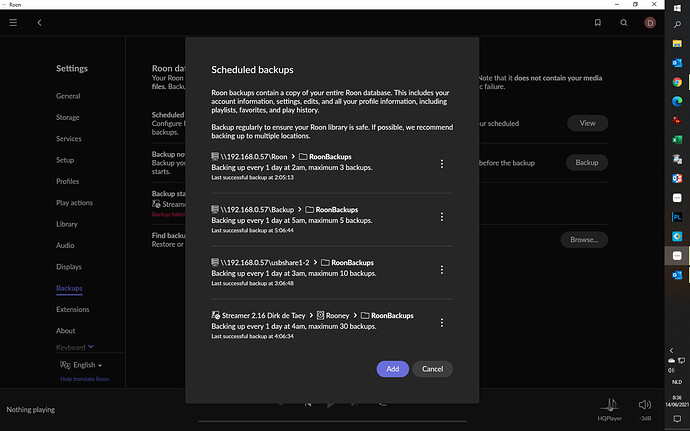
Task: Open the volume control showing -3dB
Action: [645, 405]
